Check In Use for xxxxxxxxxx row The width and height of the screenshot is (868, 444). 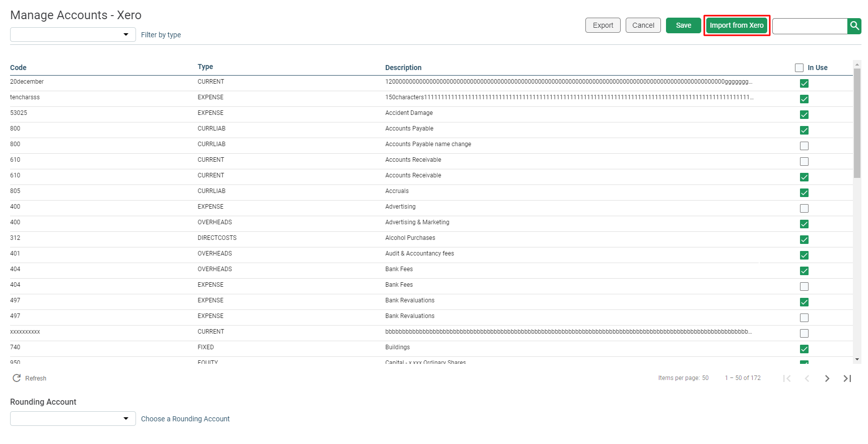tap(804, 334)
